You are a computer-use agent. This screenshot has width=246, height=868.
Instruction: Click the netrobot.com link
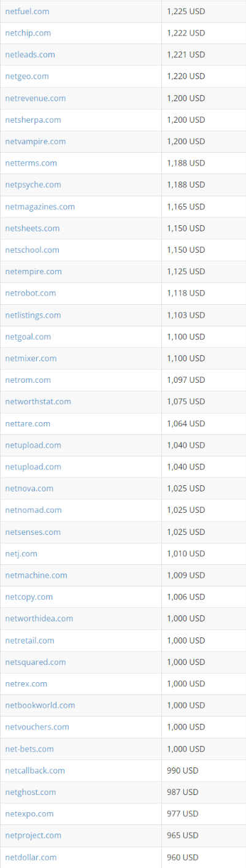click(x=31, y=293)
